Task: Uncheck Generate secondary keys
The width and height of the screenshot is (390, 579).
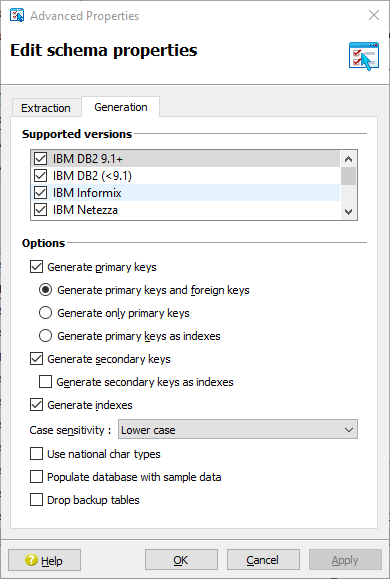Action: pos(36,359)
